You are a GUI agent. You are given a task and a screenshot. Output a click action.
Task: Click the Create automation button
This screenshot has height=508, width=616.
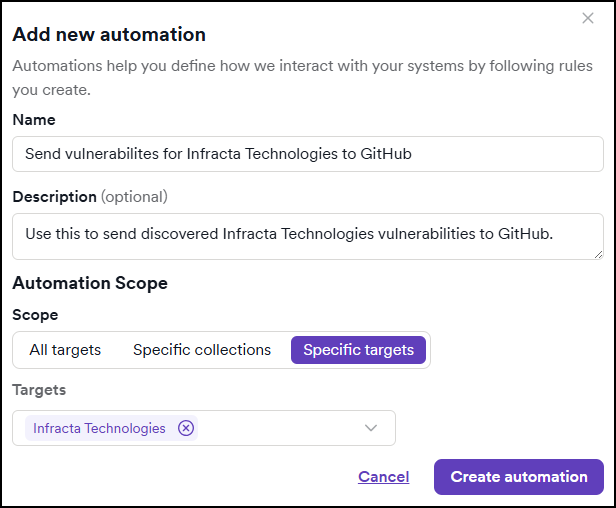point(519,477)
